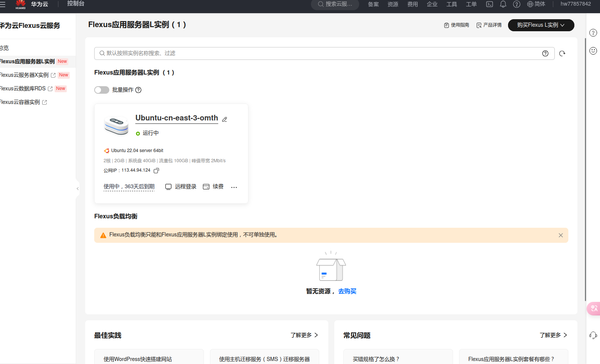Open the CloudShell terminal icon
The width and height of the screenshot is (600, 364).
pos(489,4)
